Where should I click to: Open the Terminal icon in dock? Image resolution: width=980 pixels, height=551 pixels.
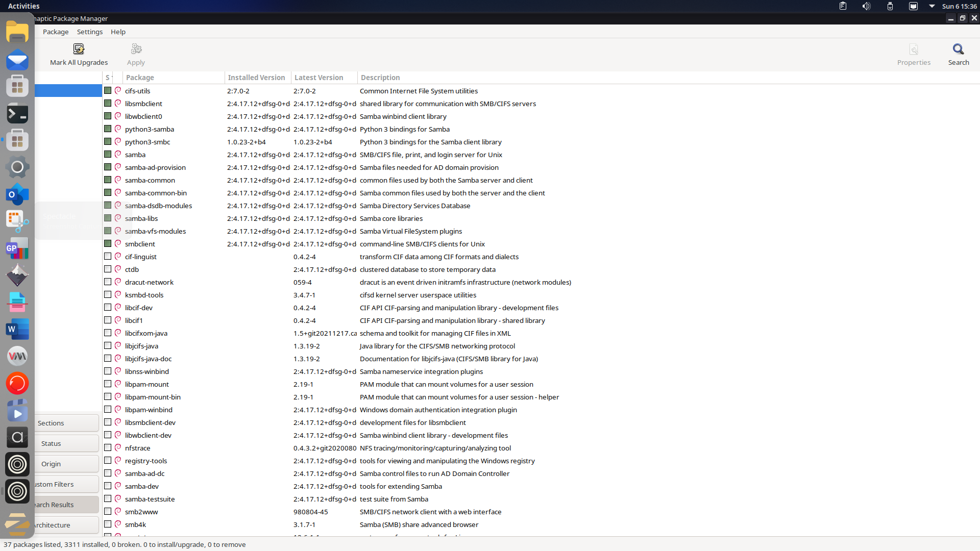pyautogui.click(x=17, y=114)
